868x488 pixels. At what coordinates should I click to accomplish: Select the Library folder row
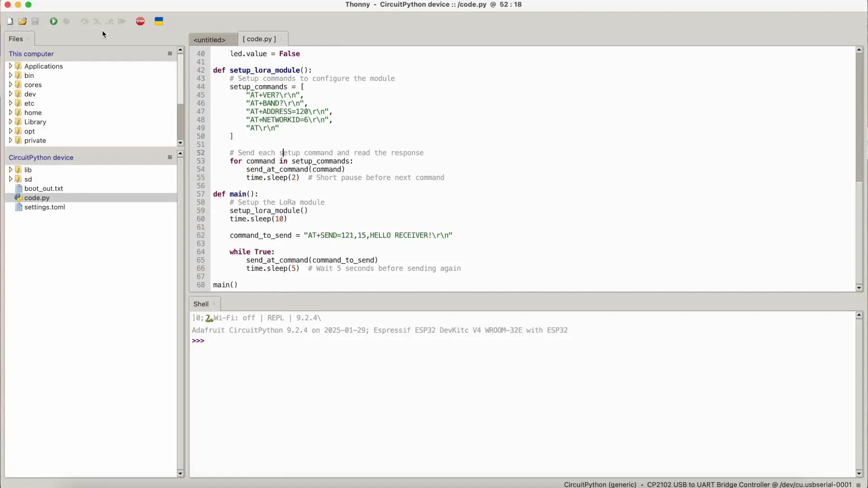90,122
